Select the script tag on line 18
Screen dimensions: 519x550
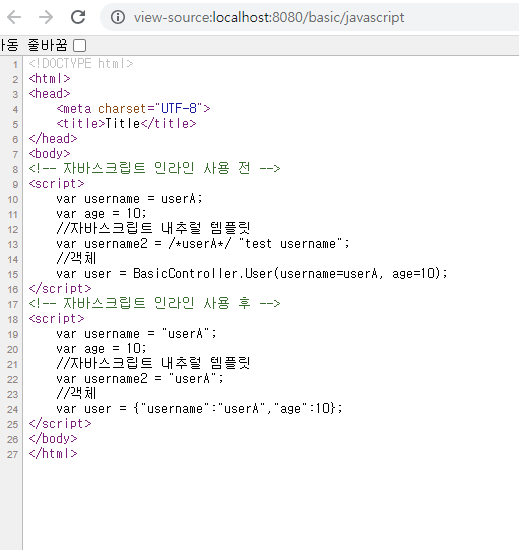point(56,318)
